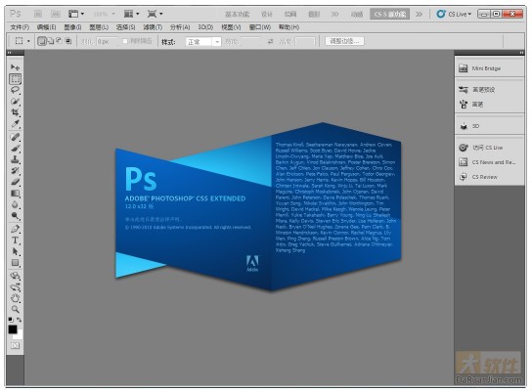Open the 3D(D) menu
The image size is (532, 392).
click(x=205, y=27)
